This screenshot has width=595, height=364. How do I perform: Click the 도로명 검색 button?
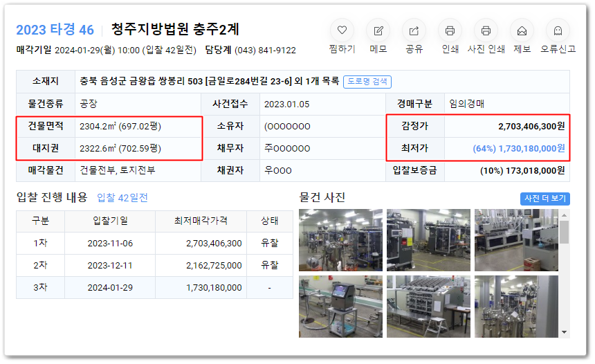(x=367, y=82)
